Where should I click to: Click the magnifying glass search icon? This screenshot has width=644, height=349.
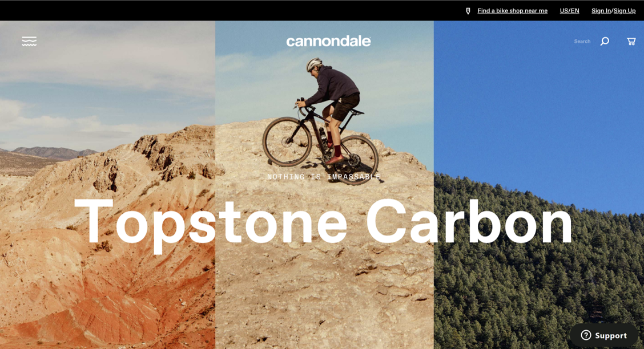(605, 41)
